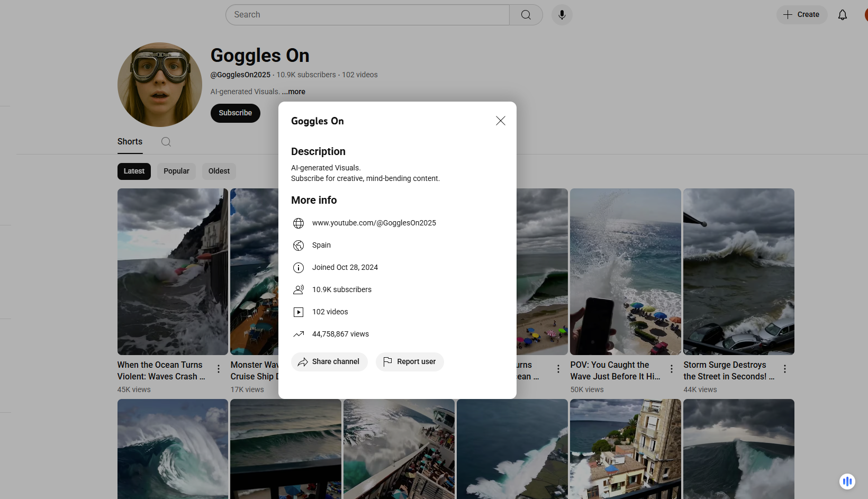Expand channel description with ...more
Viewport: 868px width, 499px height.
point(294,92)
